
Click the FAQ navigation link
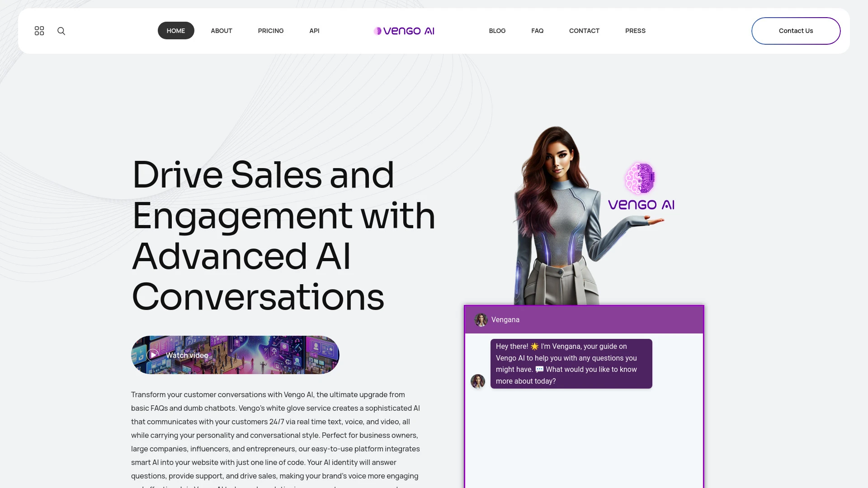click(537, 30)
